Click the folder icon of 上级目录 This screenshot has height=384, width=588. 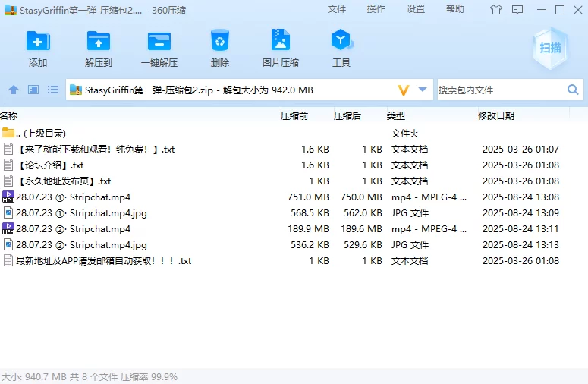(x=8, y=132)
